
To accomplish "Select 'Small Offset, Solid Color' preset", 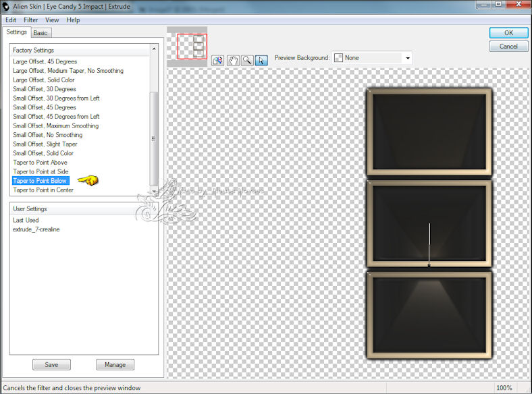I will pos(43,153).
